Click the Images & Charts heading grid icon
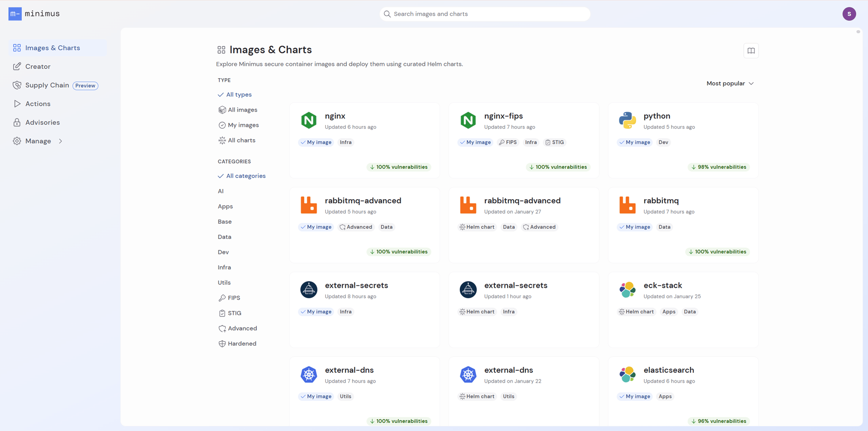 [x=221, y=50]
